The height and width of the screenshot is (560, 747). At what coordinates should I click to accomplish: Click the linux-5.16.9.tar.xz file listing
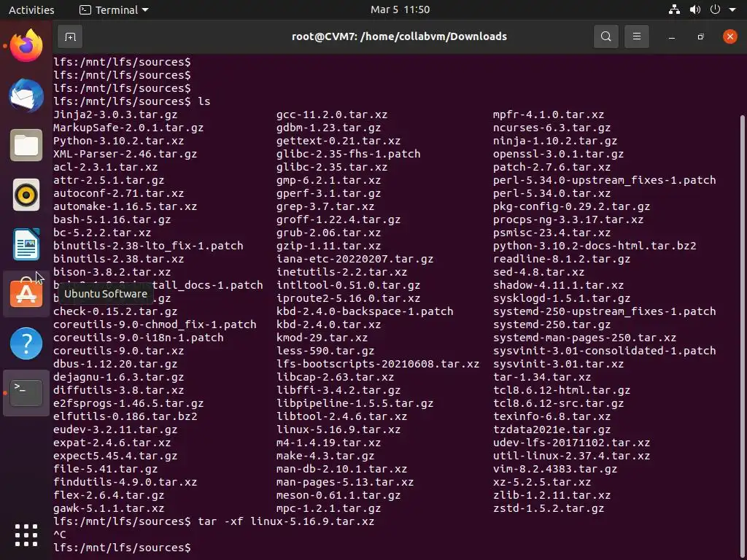point(338,429)
